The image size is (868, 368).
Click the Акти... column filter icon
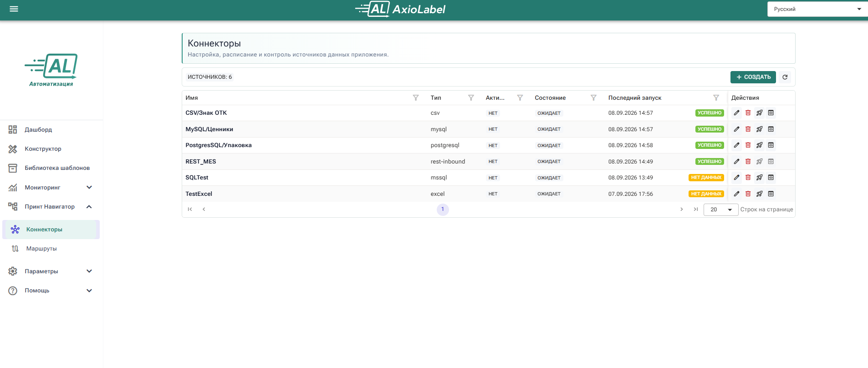pyautogui.click(x=520, y=98)
